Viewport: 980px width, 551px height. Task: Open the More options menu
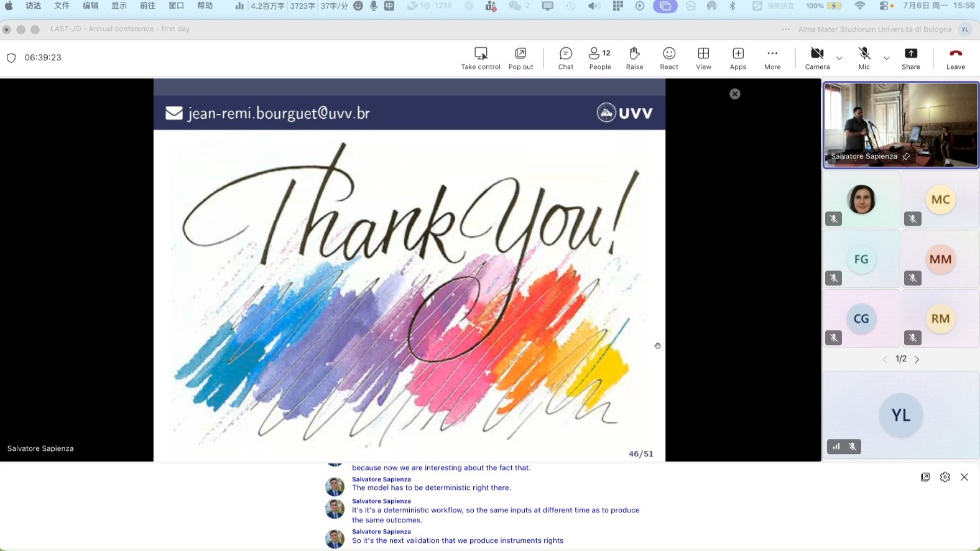pyautogui.click(x=772, y=58)
